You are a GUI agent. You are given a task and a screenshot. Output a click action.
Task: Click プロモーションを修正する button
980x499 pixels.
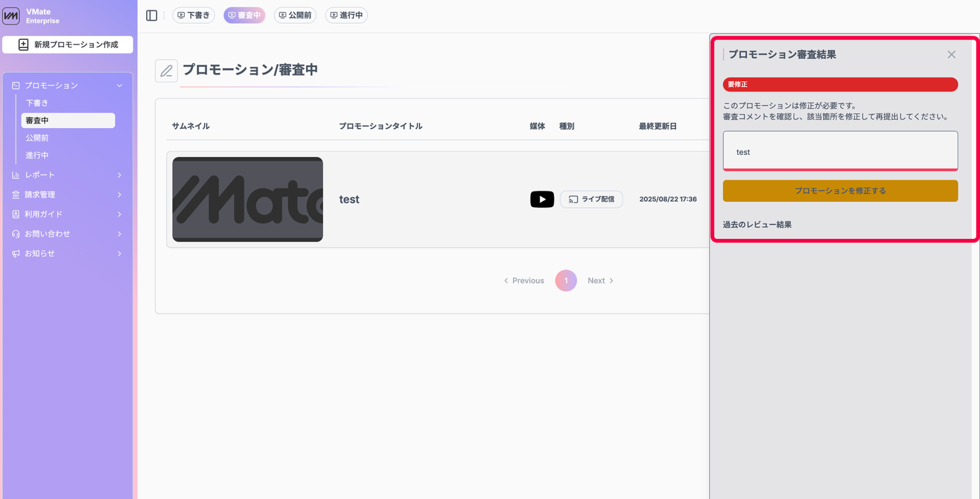pyautogui.click(x=840, y=191)
